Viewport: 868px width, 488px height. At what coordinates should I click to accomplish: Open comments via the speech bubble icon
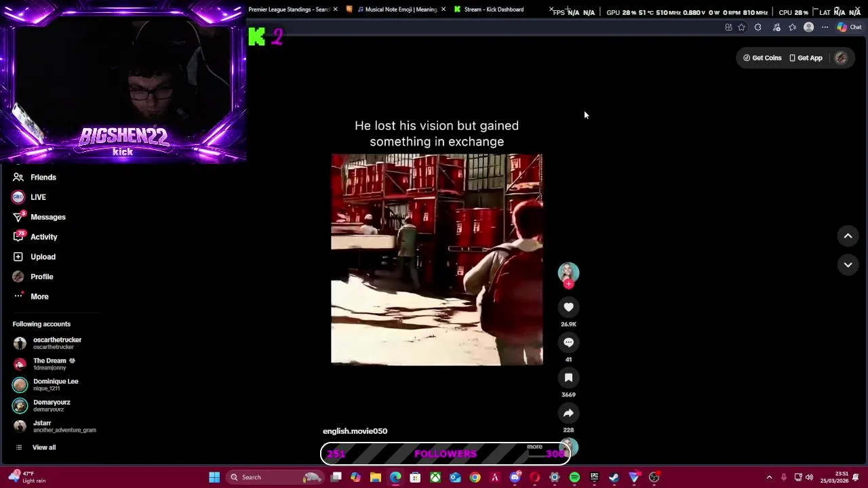coord(568,342)
